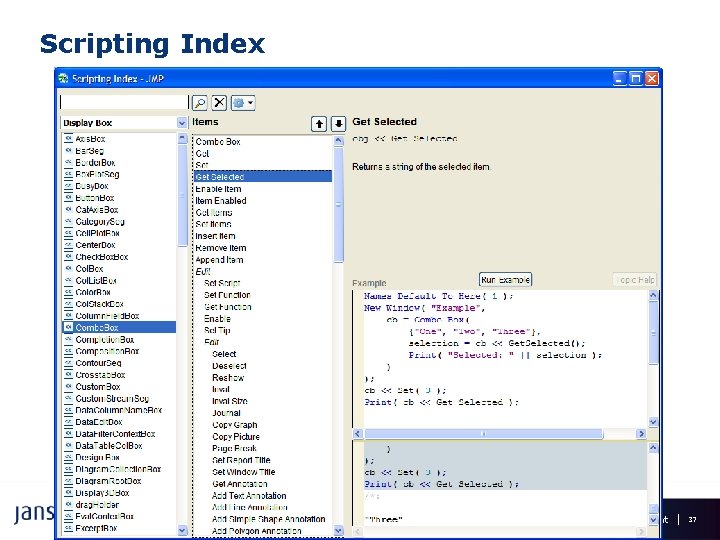Click the Run Example button

click(505, 280)
